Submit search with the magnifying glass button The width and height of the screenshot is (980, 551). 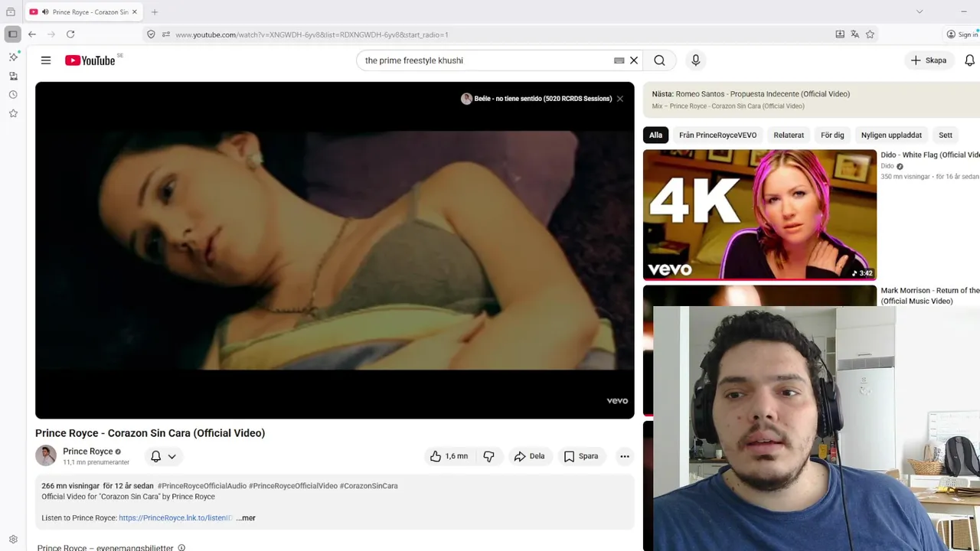pyautogui.click(x=659, y=60)
